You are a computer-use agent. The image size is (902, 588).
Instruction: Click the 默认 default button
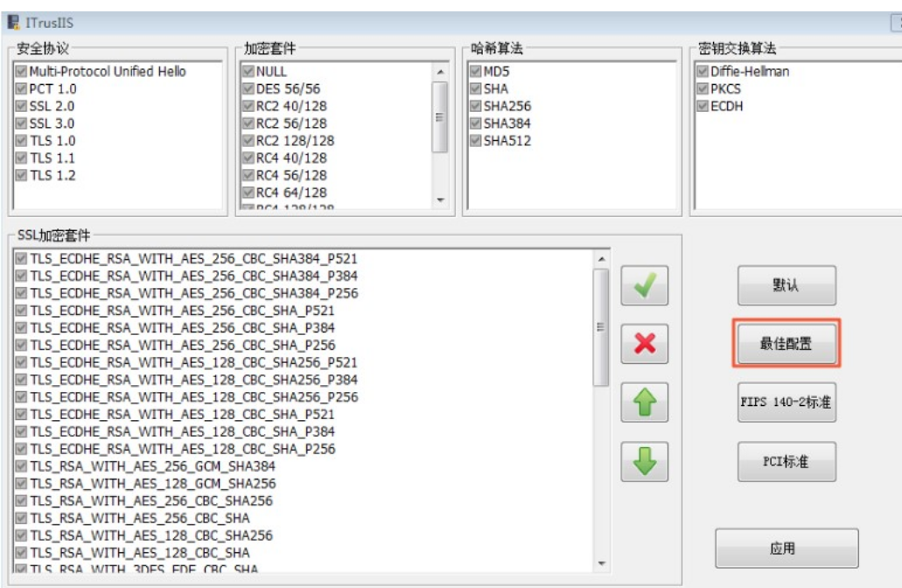[786, 286]
